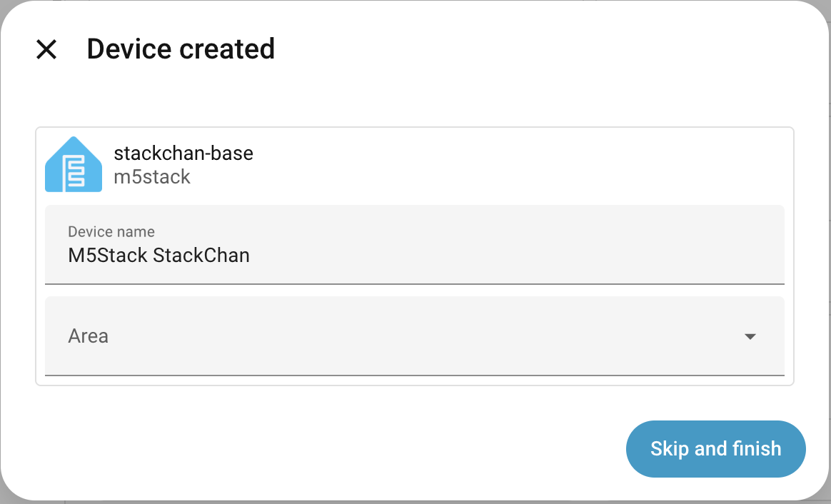Click the small triangle icon in Area
831x504 pixels.
[750, 336]
